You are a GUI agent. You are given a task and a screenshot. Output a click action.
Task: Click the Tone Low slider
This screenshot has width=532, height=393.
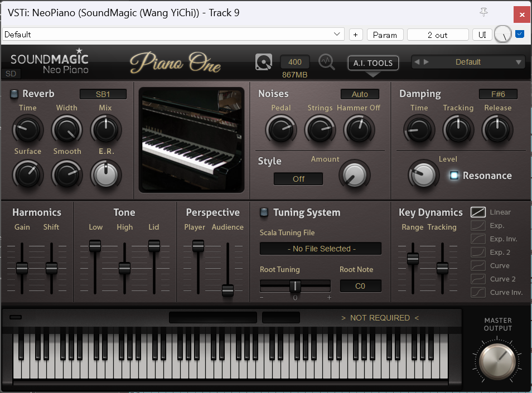point(95,245)
